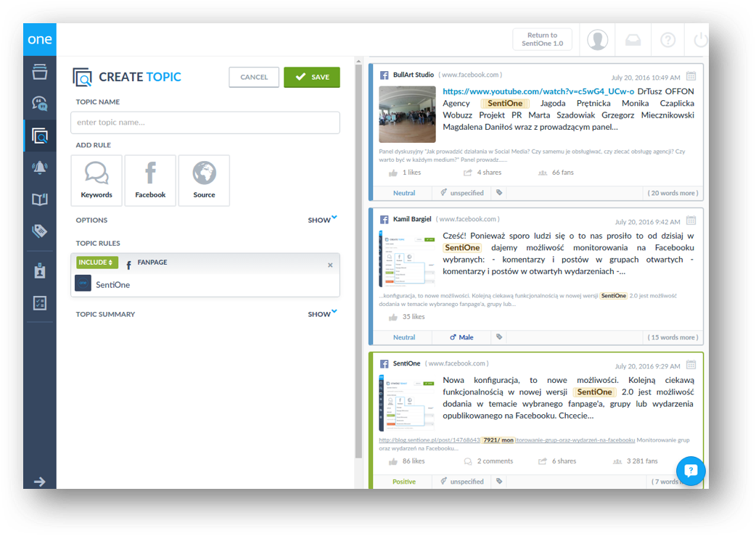
Task: Open the youtube.com link in BullArt post
Action: tap(538, 91)
